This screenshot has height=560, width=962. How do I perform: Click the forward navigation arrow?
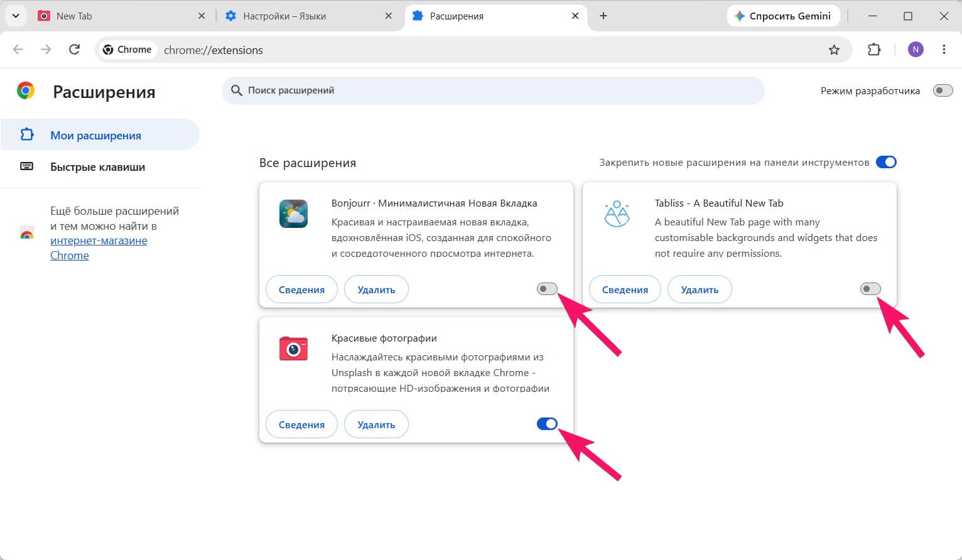46,50
